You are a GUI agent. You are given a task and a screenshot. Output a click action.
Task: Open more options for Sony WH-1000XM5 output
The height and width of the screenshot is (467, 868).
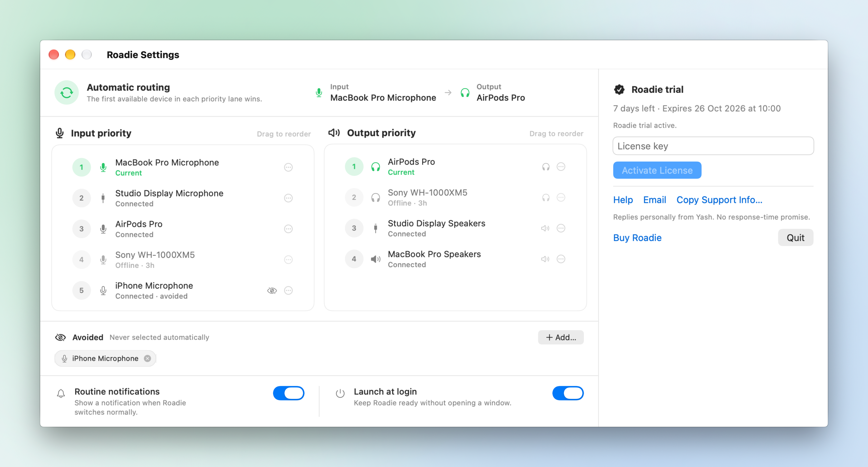[x=561, y=197]
